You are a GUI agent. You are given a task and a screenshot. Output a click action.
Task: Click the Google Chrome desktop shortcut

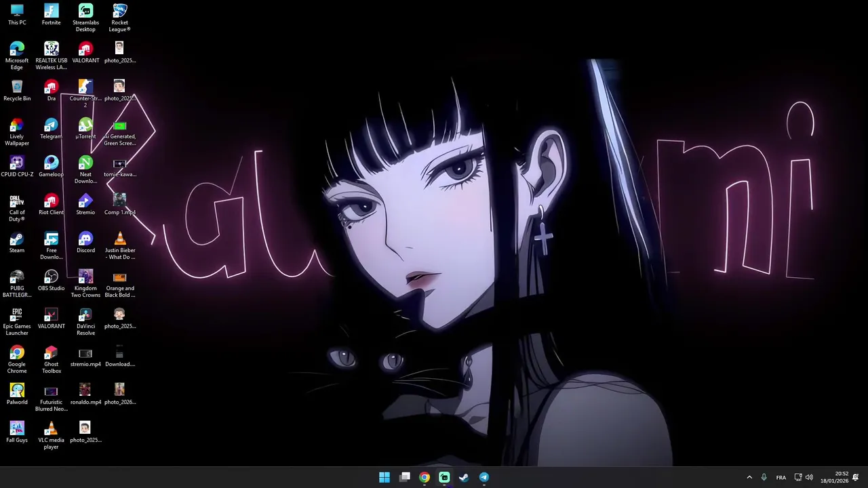pos(17,360)
